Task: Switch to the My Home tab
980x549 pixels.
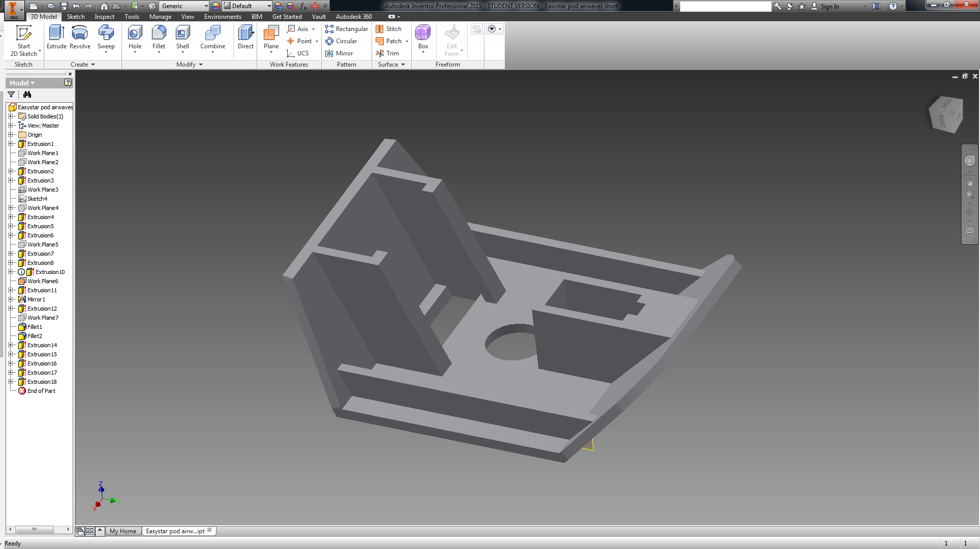Action: 123,531
